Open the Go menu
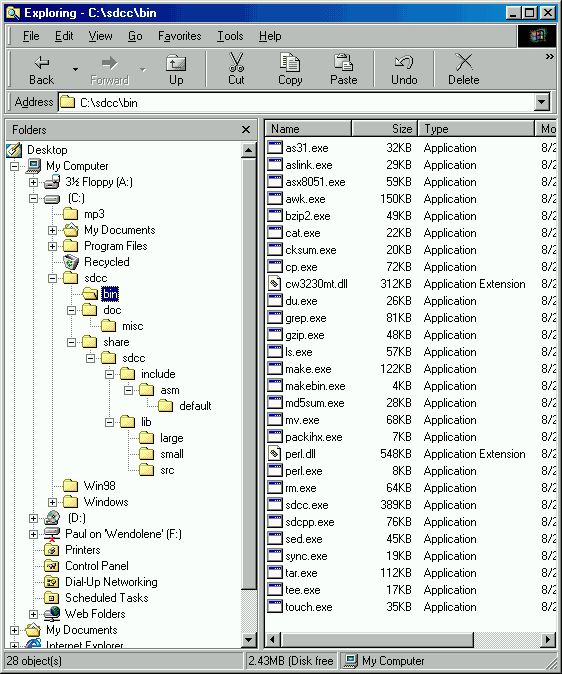 point(135,36)
